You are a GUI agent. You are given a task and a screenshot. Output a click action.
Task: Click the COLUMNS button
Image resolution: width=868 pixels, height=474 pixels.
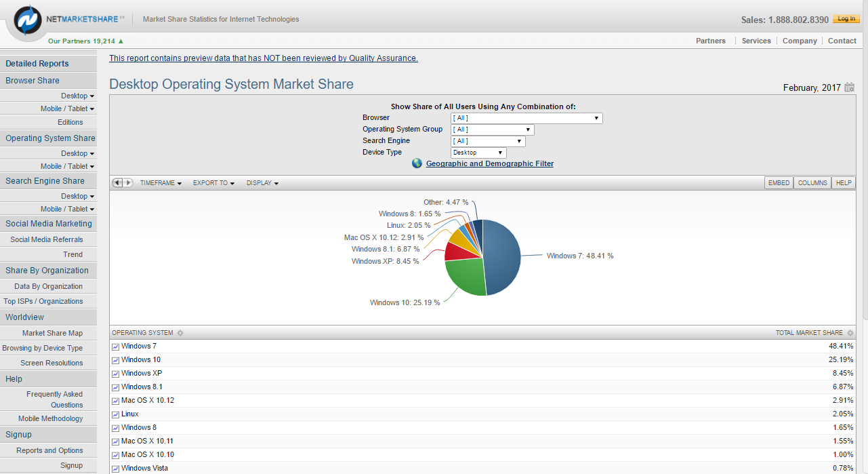[x=812, y=183]
